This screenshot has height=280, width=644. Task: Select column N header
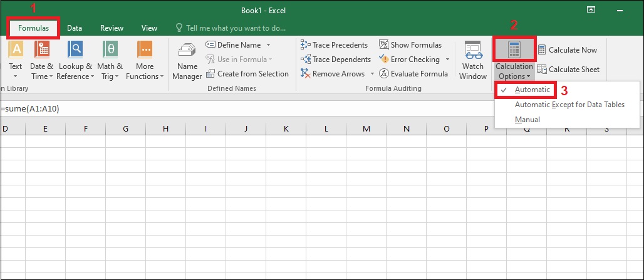[406, 129]
